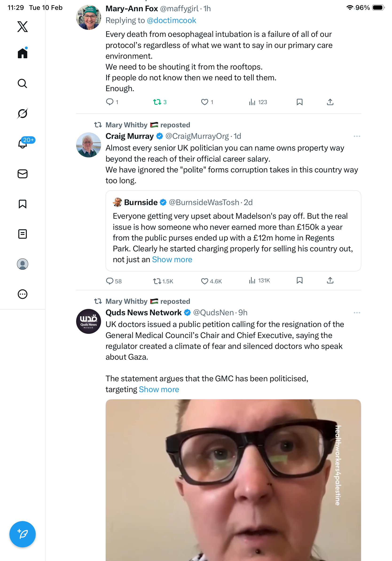Open the @doctimcook mention link
The image size is (392, 561).
pos(171,20)
